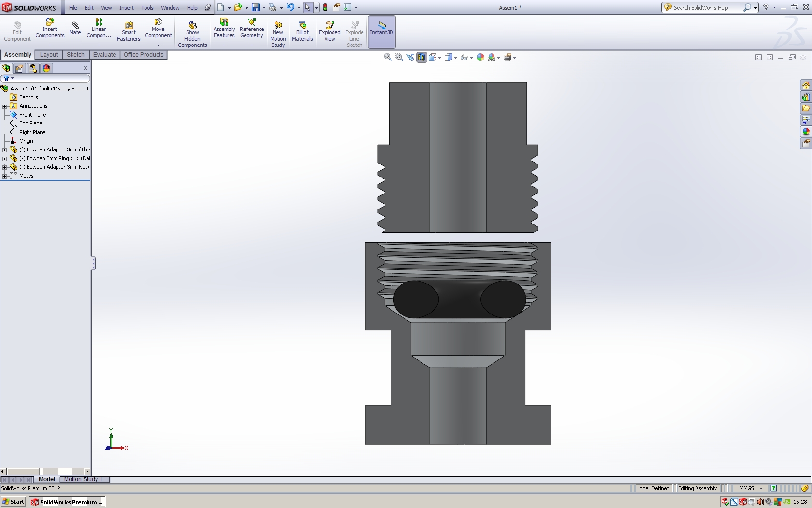Click Edit Appearance color ball icon

pos(480,57)
